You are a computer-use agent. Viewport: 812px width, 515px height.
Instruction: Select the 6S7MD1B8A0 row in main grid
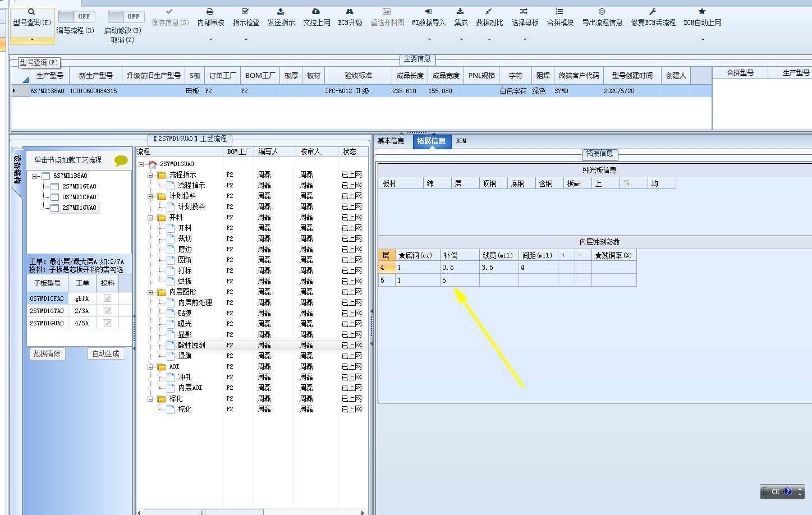361,91
